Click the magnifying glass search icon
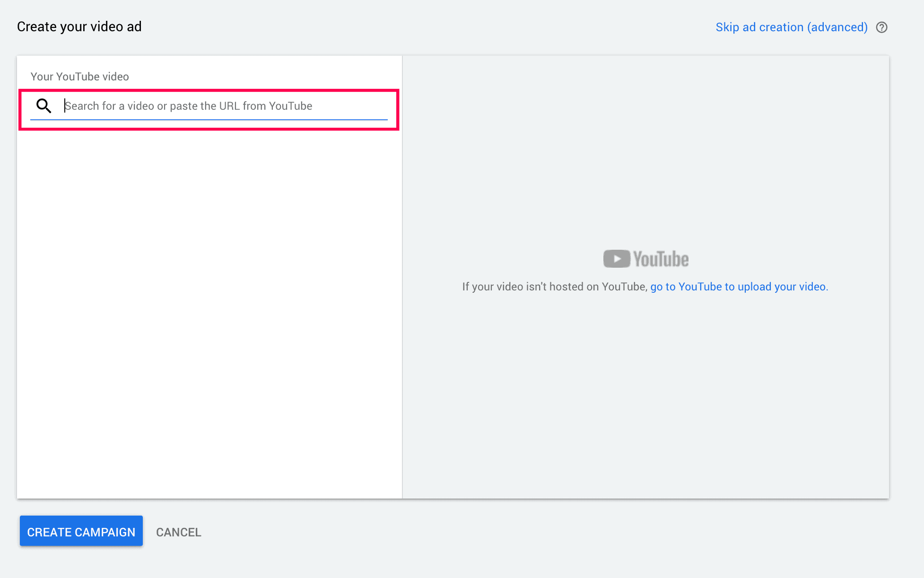 coord(44,105)
